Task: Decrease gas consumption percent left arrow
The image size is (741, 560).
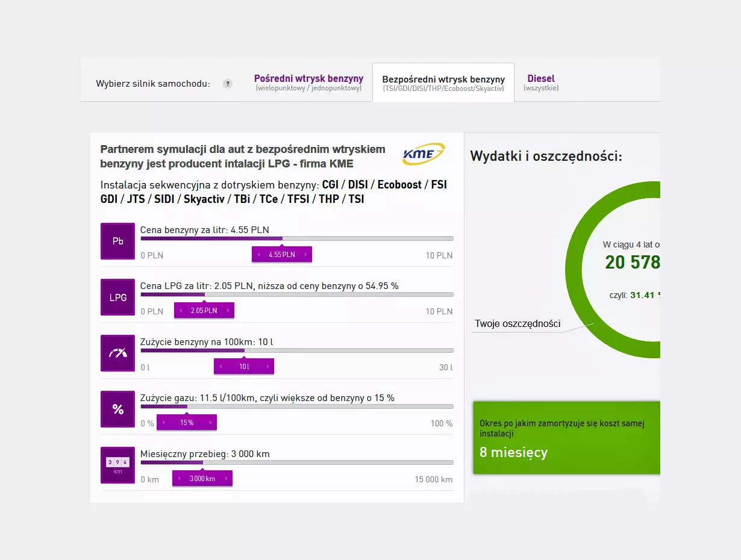Action: 164,423
